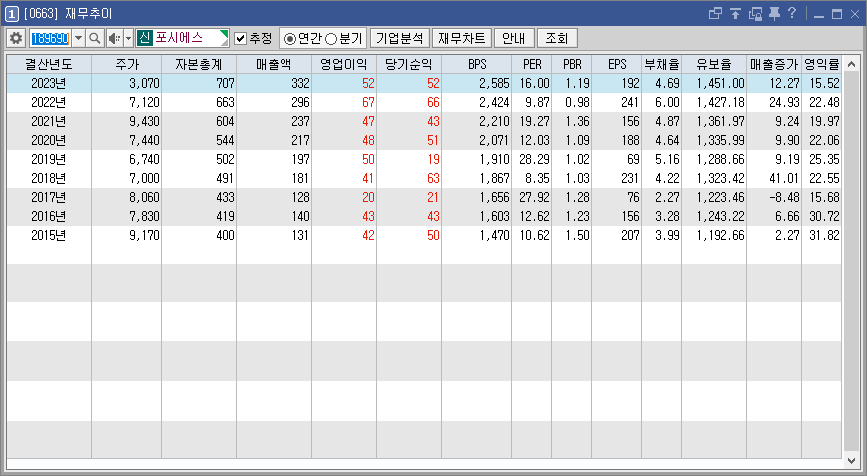The height and width of the screenshot is (476, 867).
Task: Click the magnifier stock search icon
Action: click(x=95, y=38)
